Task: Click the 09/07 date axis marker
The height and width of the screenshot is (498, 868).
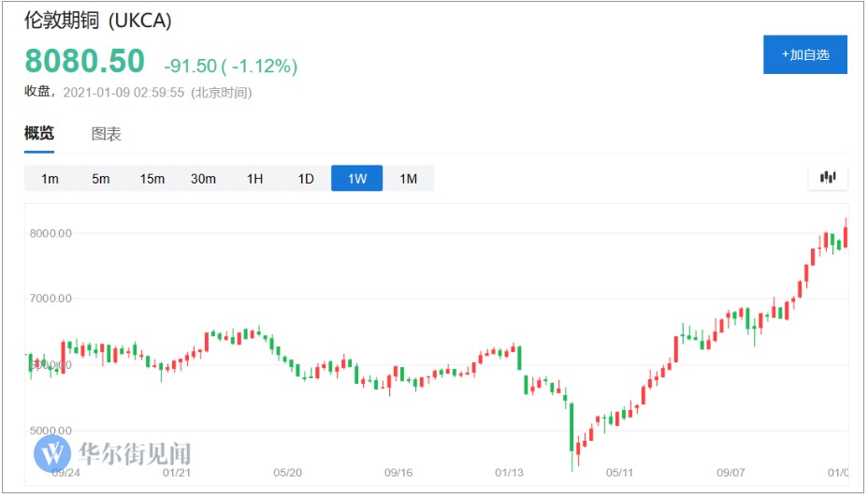Action: [731, 473]
